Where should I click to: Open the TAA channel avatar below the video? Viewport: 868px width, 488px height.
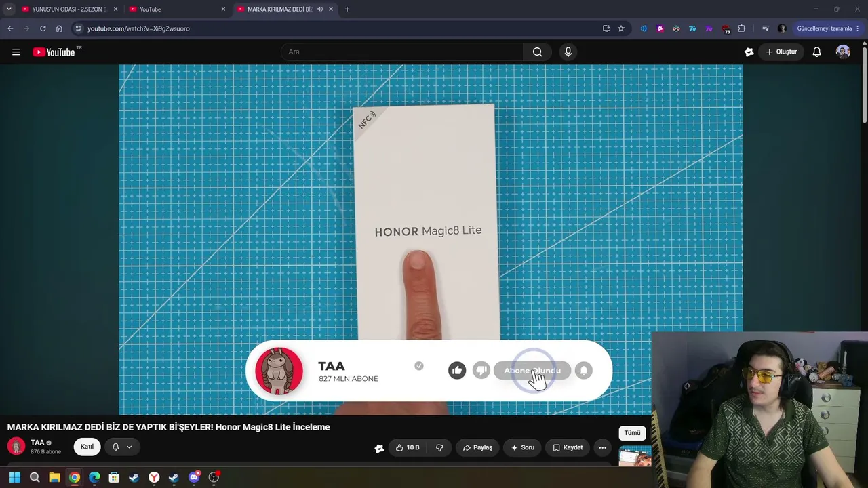coord(16,446)
